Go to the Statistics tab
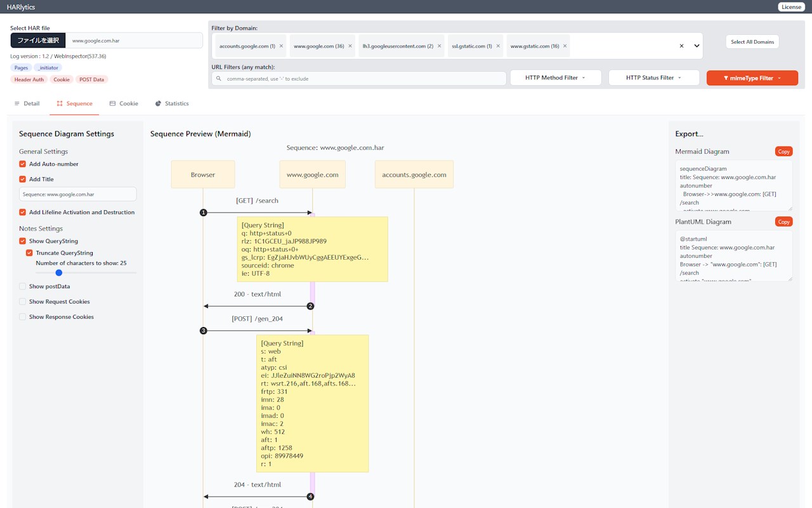This screenshot has width=812, height=508. point(172,104)
